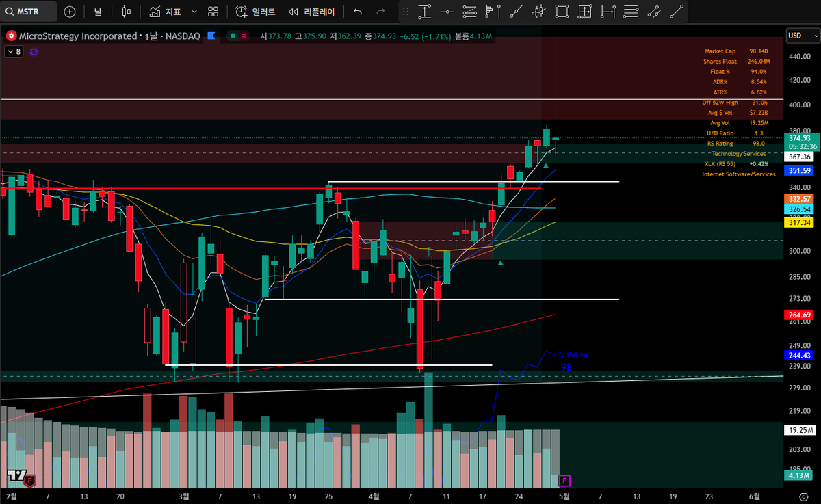Click the 6월 label on the date axis
This screenshot has width=821, height=504.
(x=755, y=496)
